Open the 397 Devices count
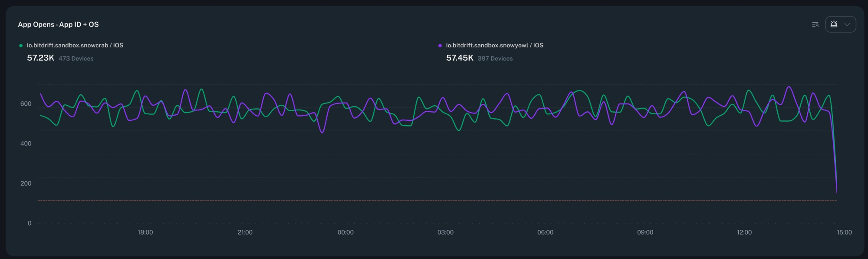868x259 pixels. click(x=495, y=58)
